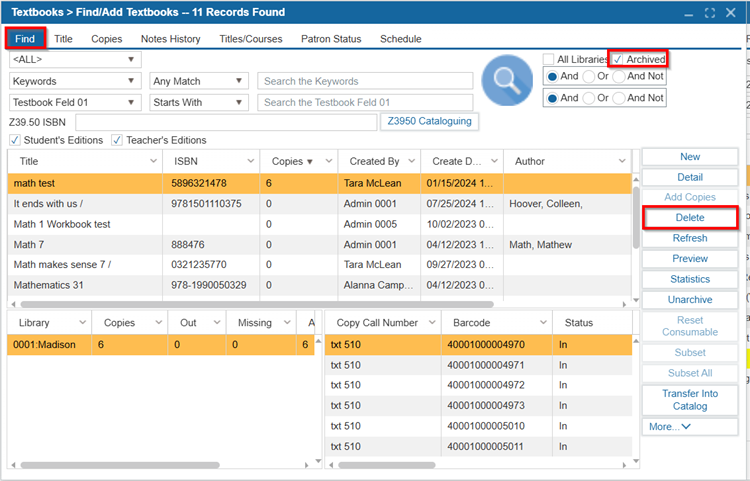750x481 pixels.
Task: Expand Copy Call Number column menu
Action: click(431, 323)
